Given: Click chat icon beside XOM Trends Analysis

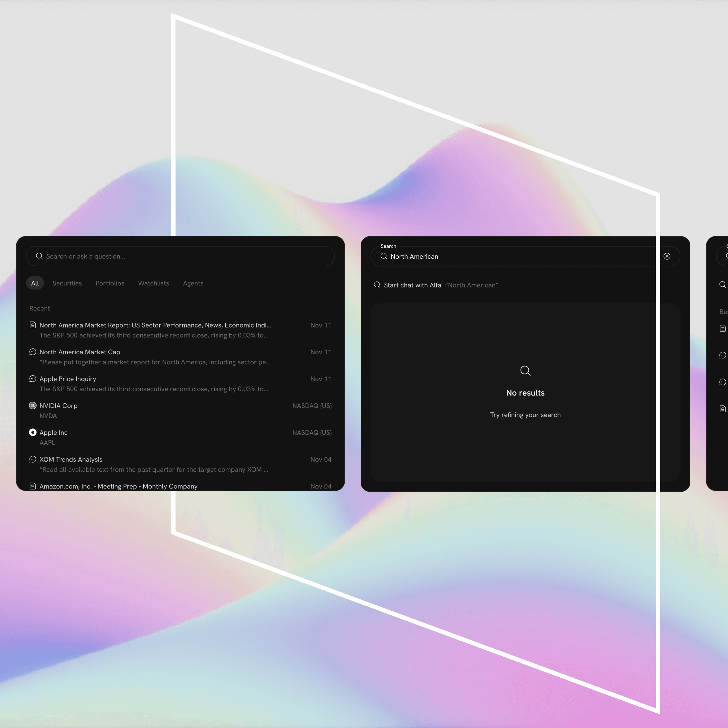Looking at the screenshot, I should 33,459.
